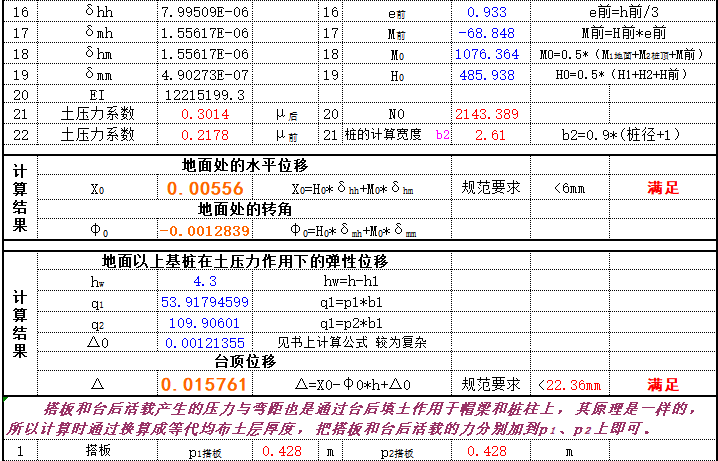Select the formula X0=H0*δhh+M0*δhm
Image resolution: width=718 pixels, height=461 pixels.
(x=352, y=188)
